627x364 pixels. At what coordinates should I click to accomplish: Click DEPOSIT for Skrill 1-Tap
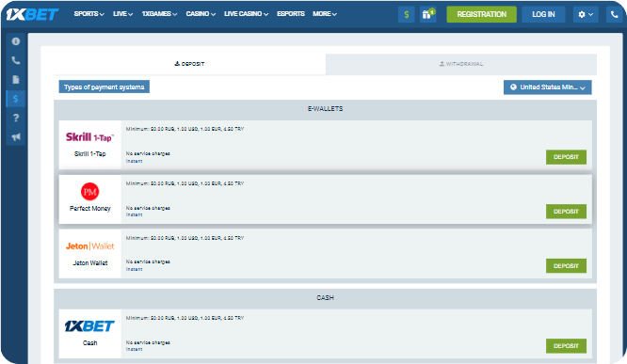click(566, 157)
